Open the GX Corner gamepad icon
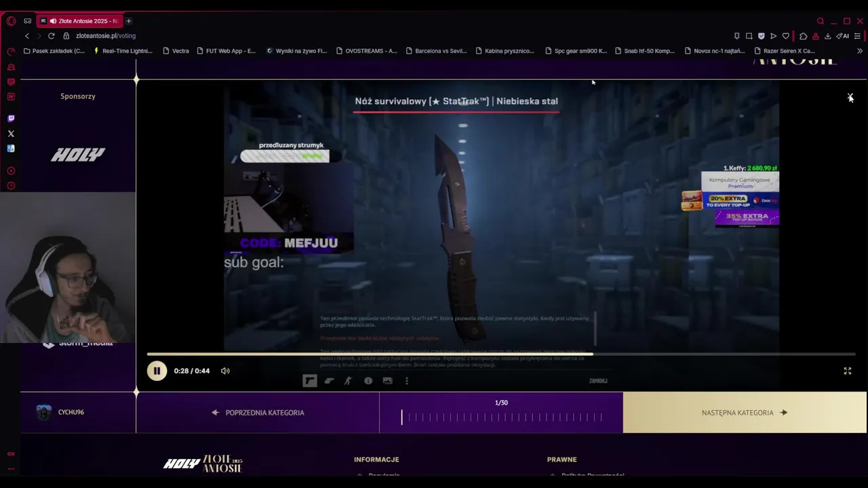The image size is (868, 488). click(x=27, y=21)
